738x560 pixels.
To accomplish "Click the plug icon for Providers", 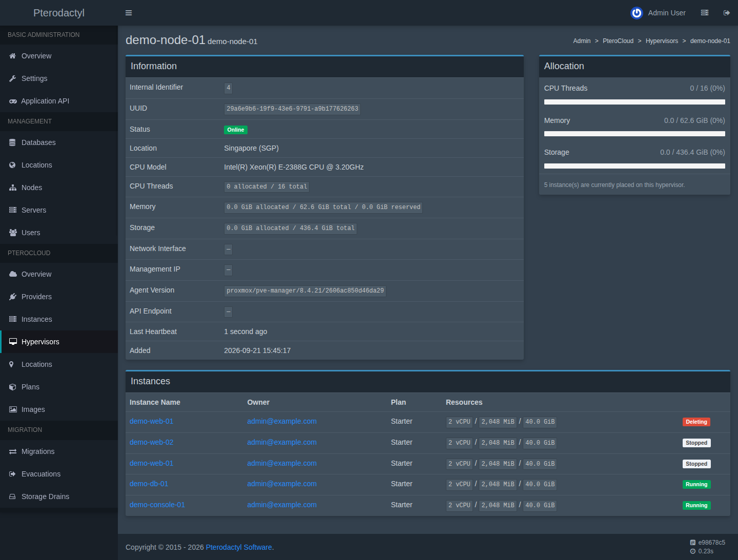I will click(13, 297).
